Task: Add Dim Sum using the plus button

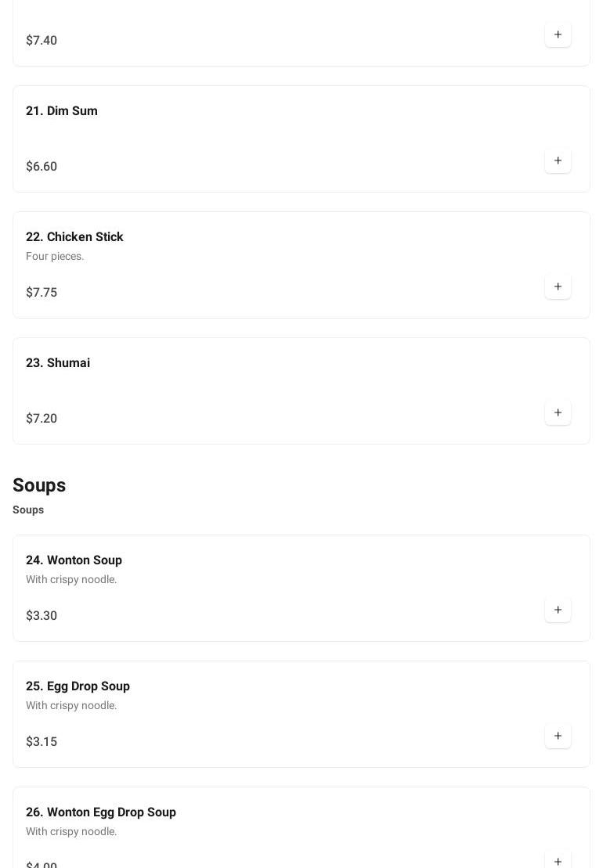Action: click(x=558, y=160)
